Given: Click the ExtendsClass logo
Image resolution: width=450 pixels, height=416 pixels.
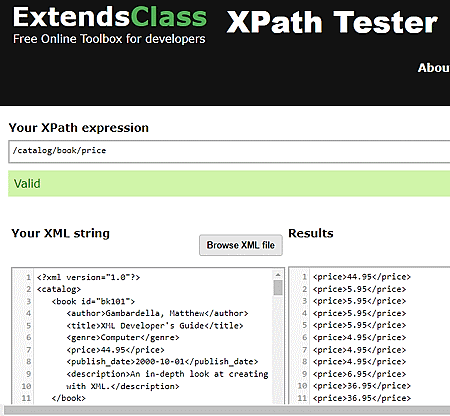Looking at the screenshot, I should 110,17.
